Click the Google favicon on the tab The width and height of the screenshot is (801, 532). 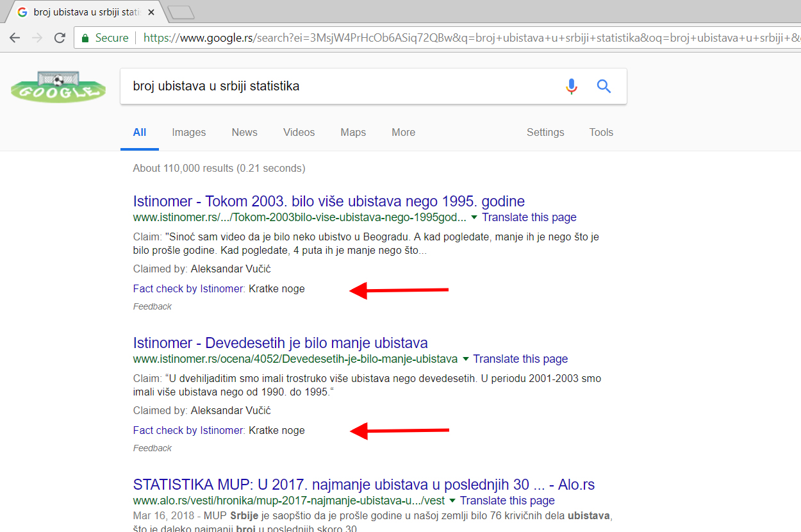(x=22, y=12)
